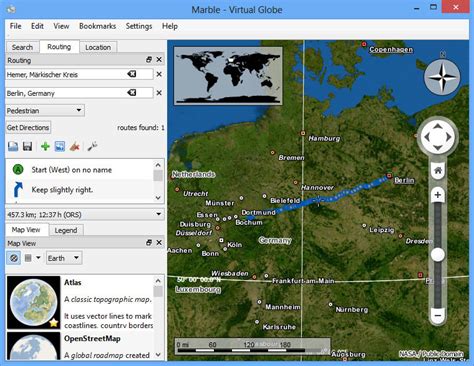474x366 pixels.
Task: Open routing configuration wrench icon
Action: (x=92, y=146)
